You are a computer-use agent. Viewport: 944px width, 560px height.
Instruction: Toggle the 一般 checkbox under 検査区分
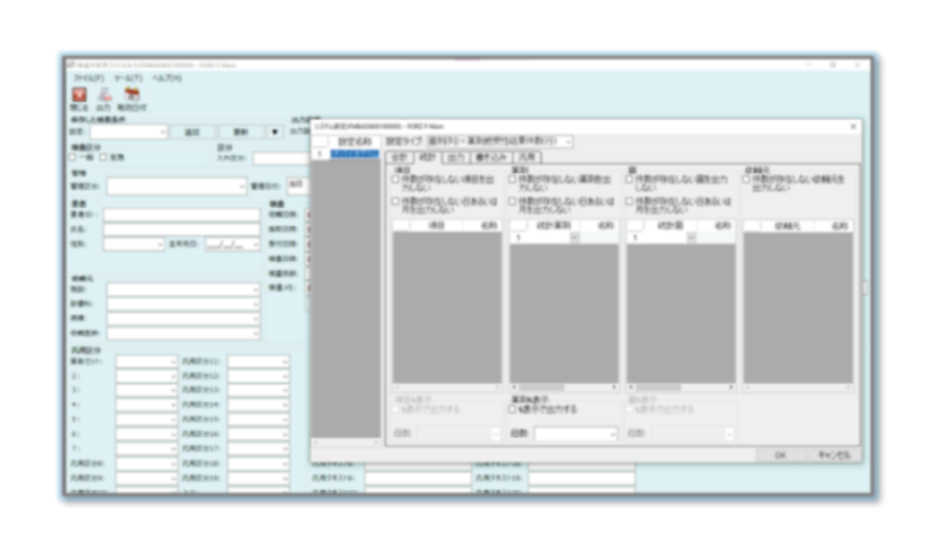click(x=73, y=157)
